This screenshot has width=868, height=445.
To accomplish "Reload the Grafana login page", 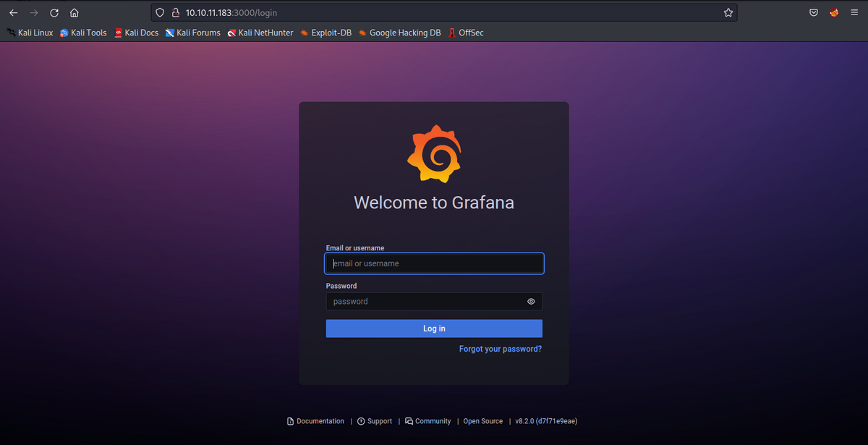I will (x=54, y=13).
